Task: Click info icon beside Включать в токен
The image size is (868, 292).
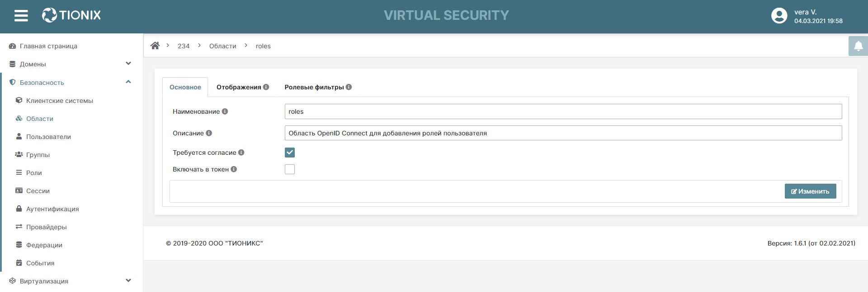Action: coord(234,169)
